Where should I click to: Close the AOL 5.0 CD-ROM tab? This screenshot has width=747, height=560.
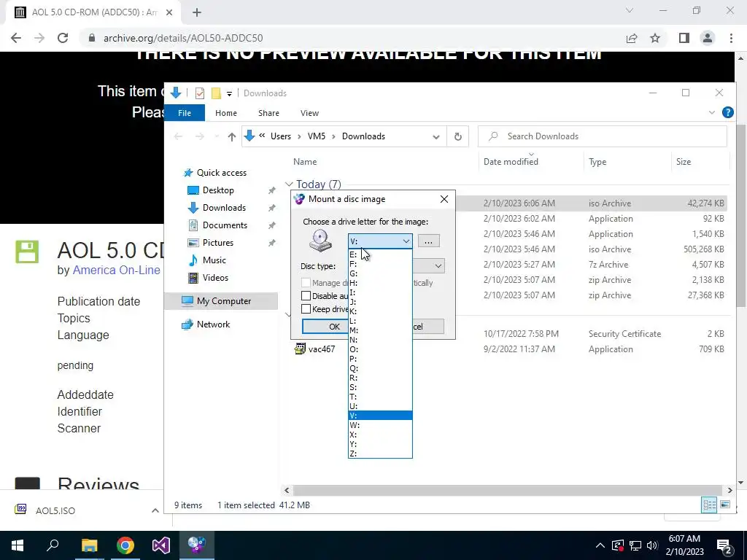[x=169, y=12]
